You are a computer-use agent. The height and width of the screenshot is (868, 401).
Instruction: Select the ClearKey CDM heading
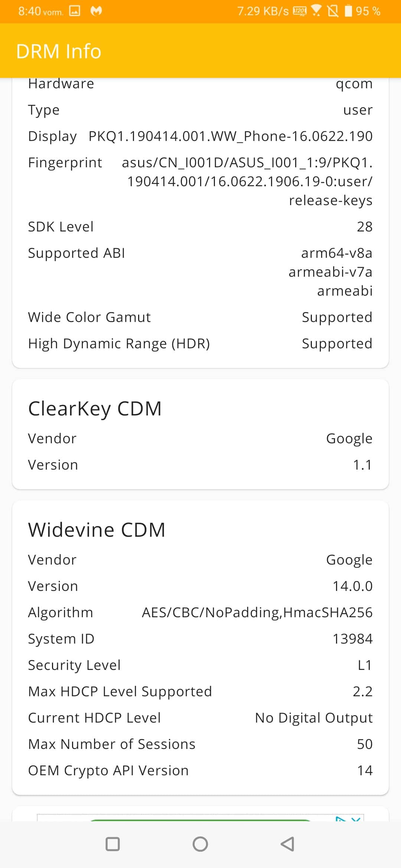click(x=95, y=409)
